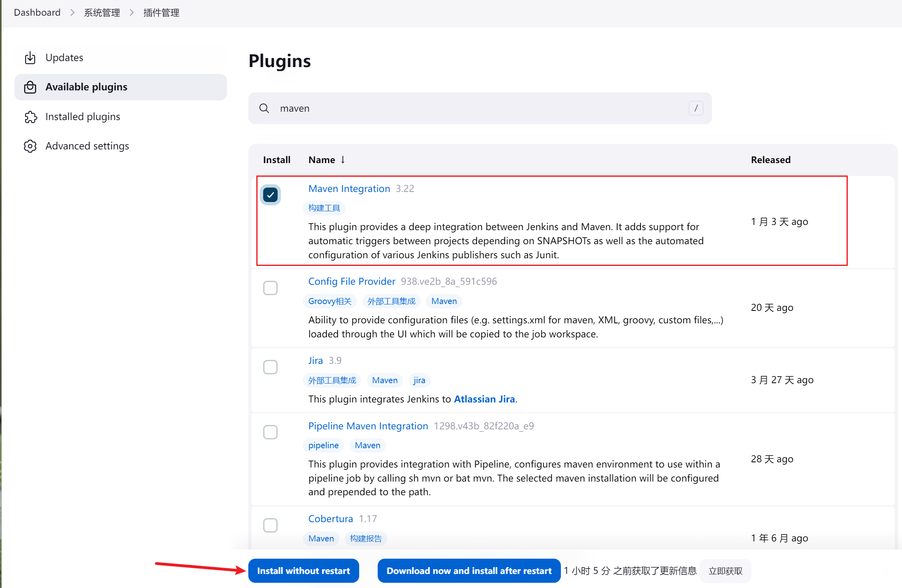
Task: Open 系统管理 from the breadcrumb
Action: 102,12
